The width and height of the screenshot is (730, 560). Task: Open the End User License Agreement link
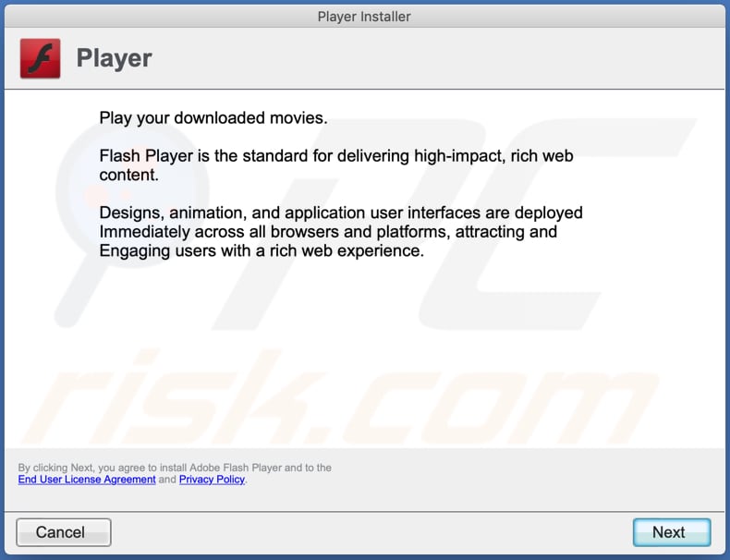coord(87,480)
